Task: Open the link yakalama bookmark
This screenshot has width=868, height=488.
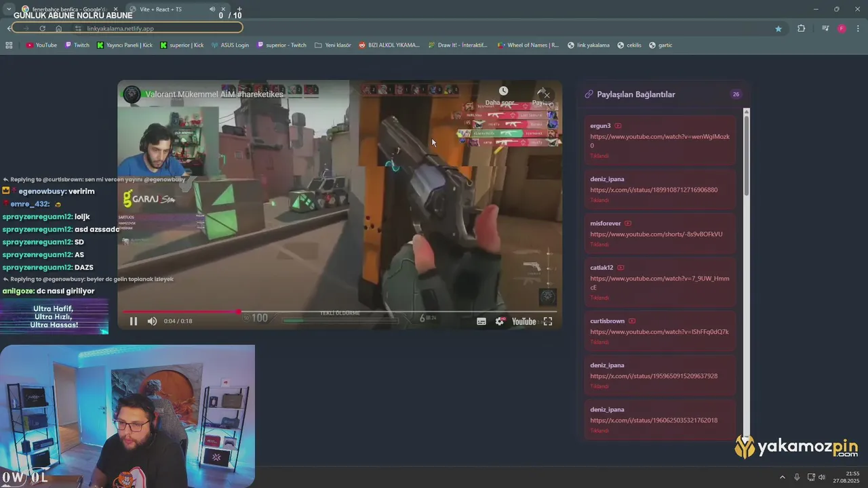Action: click(x=587, y=45)
